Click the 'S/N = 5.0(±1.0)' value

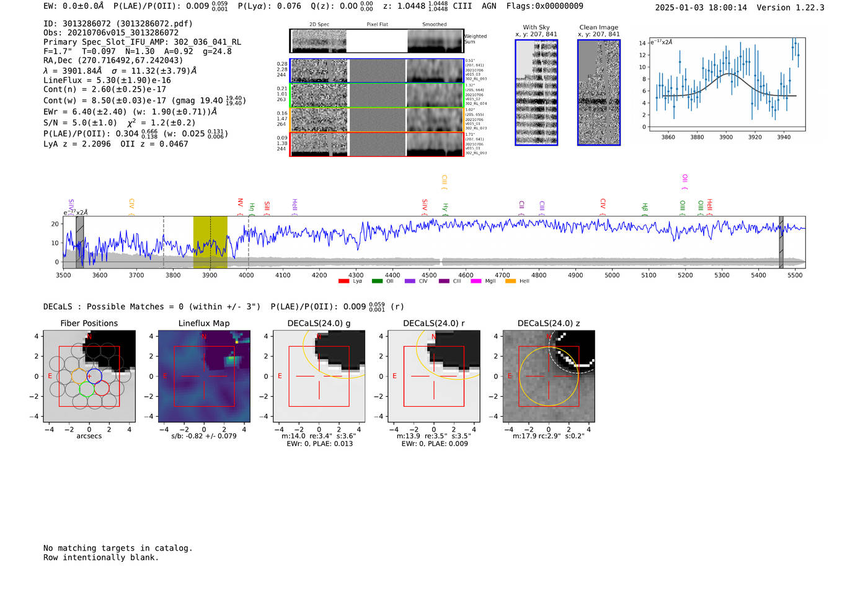point(80,123)
